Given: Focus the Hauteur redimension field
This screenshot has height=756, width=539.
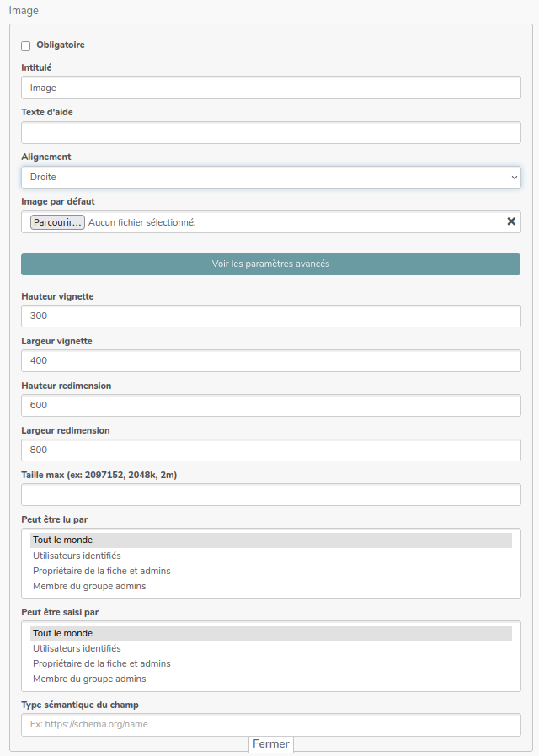Looking at the screenshot, I should tap(270, 405).
